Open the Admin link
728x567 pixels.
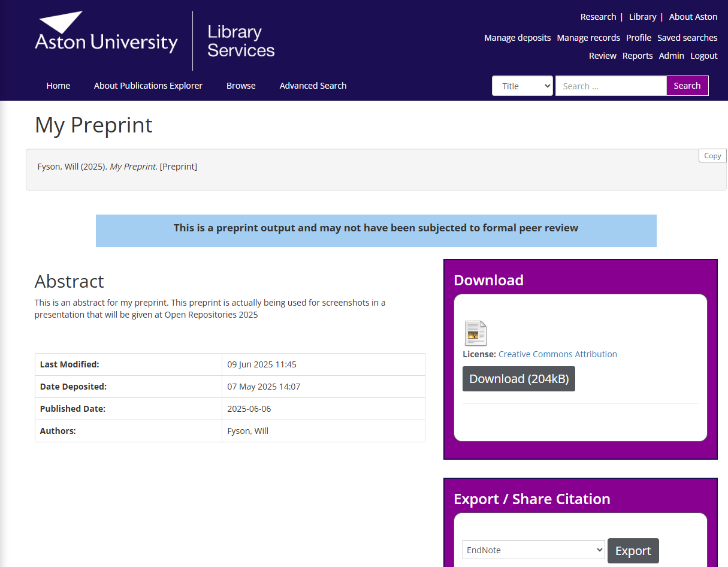click(x=671, y=56)
